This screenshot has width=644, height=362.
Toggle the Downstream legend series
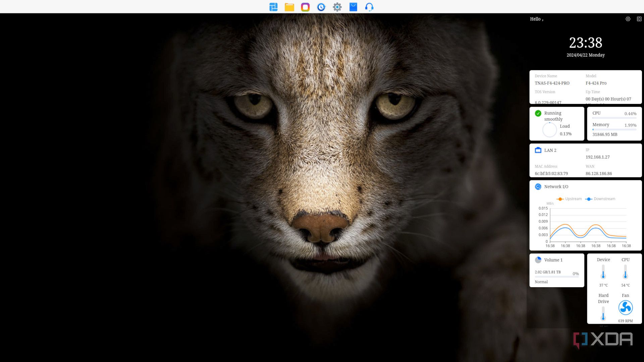pos(600,199)
